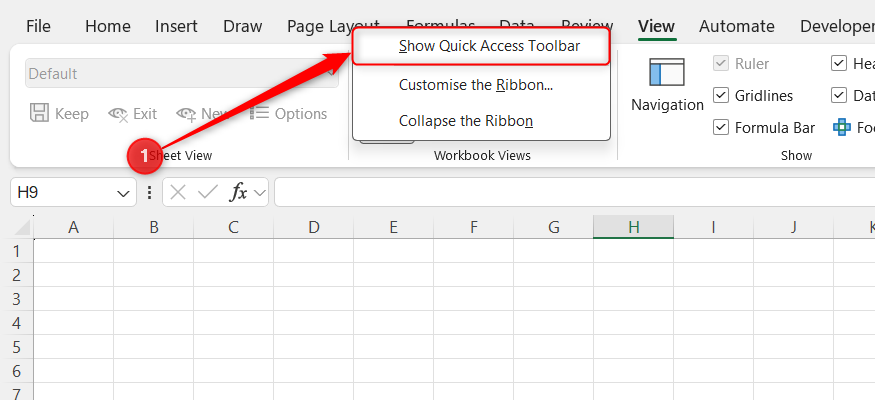Click the three-dot formula bar handle

[x=149, y=192]
